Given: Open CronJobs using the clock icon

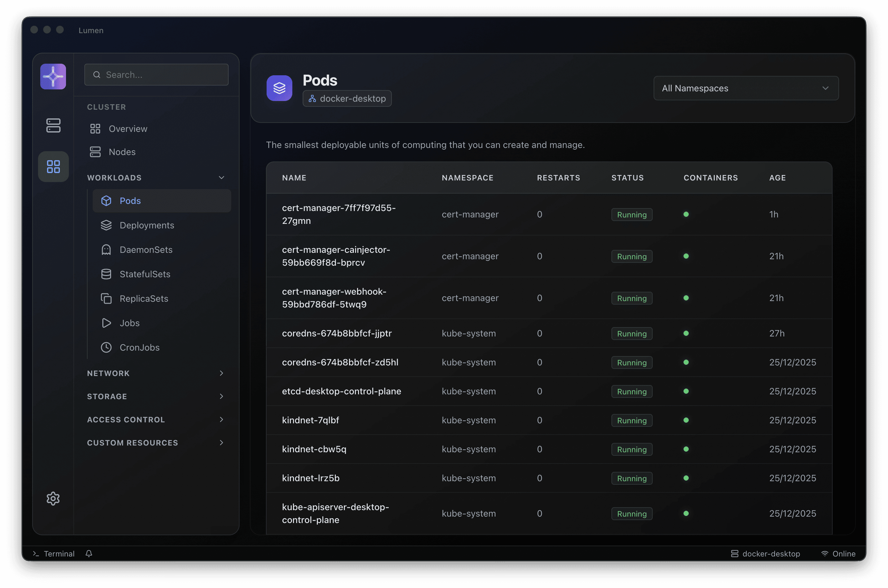Looking at the screenshot, I should (x=107, y=347).
